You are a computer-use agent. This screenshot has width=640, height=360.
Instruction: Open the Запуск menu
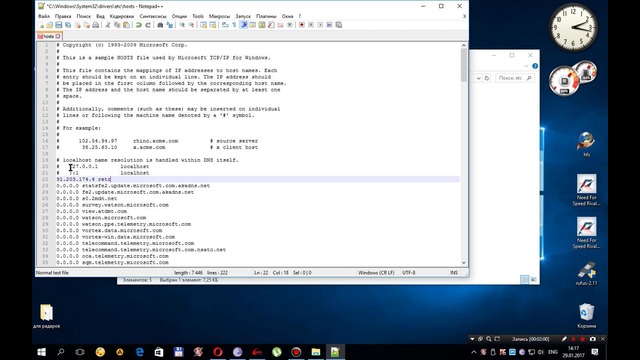pos(243,16)
